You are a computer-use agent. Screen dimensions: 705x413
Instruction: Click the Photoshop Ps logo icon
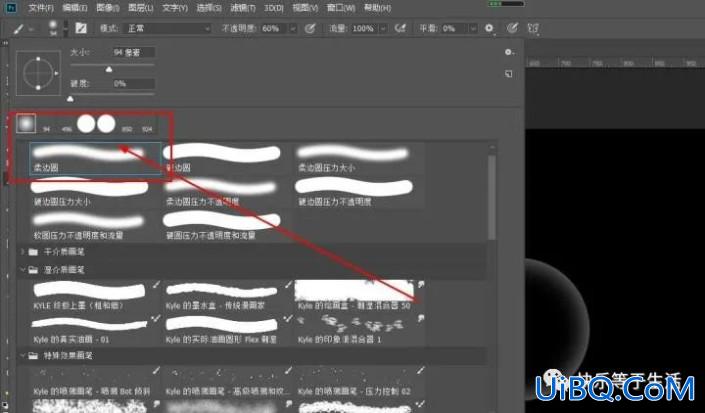pos(12,8)
